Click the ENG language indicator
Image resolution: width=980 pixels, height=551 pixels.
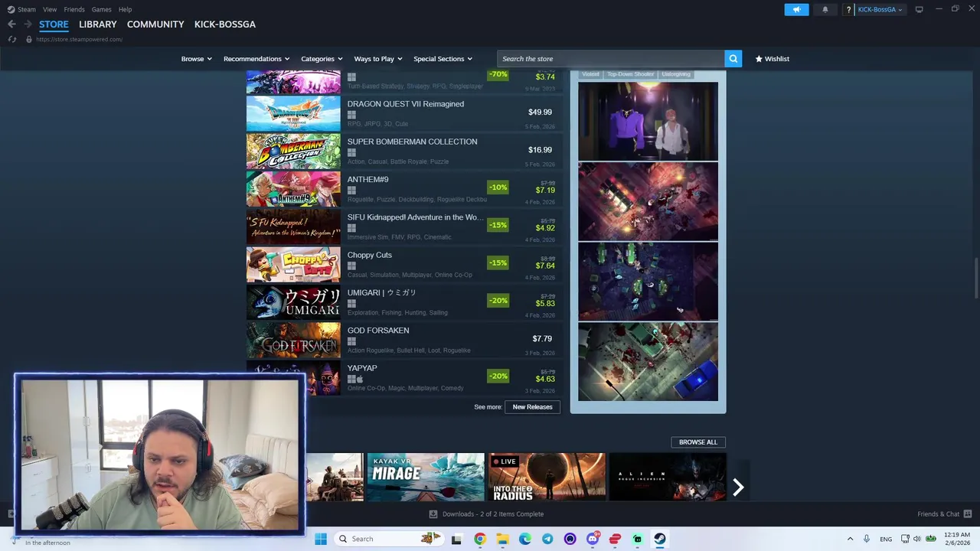pos(886,540)
